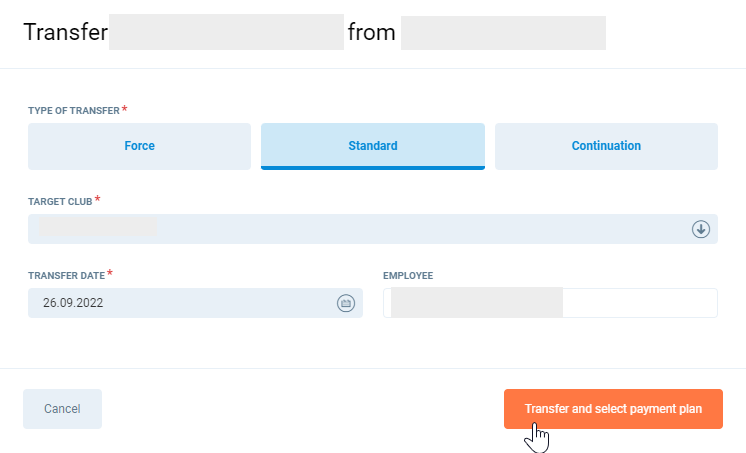Image resolution: width=746 pixels, height=453 pixels.
Task: Pick the Continuation transfer type
Action: [x=606, y=146]
